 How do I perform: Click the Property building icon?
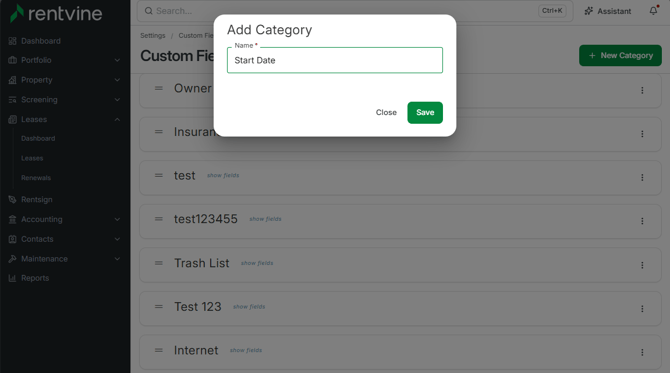12,80
